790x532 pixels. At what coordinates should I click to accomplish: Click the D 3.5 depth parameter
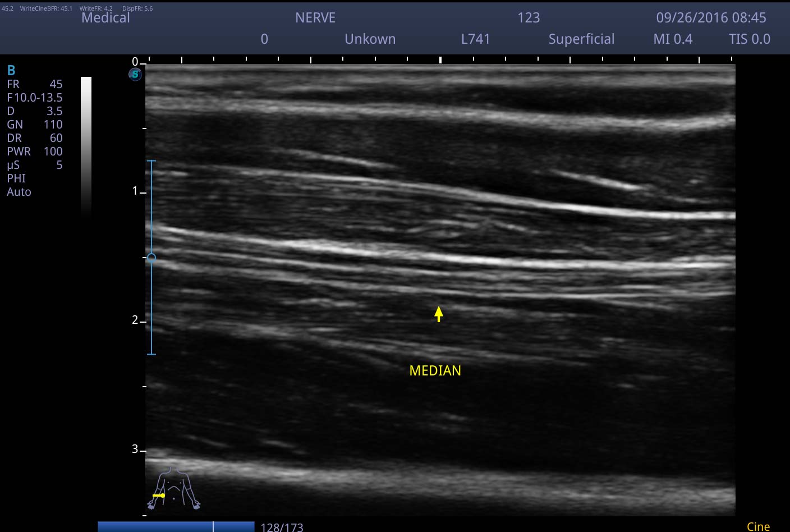pos(35,111)
